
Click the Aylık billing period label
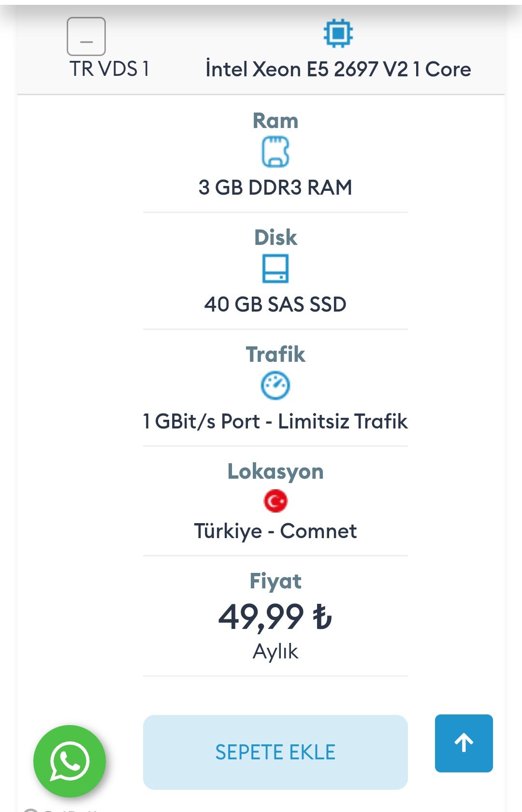pos(275,651)
